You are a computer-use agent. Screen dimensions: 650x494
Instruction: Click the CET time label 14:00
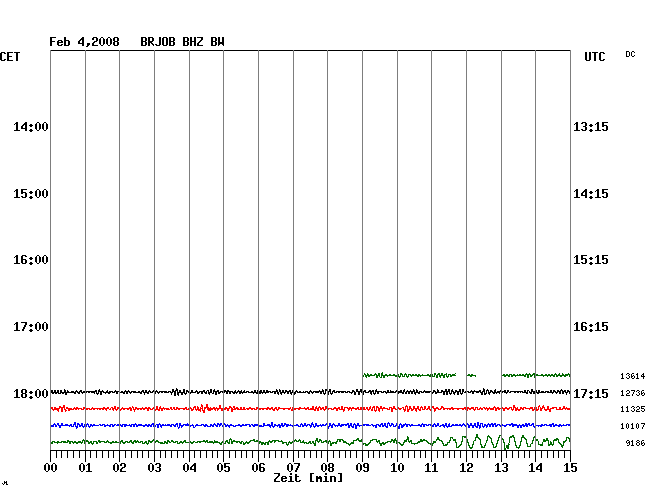pyautogui.click(x=31, y=127)
